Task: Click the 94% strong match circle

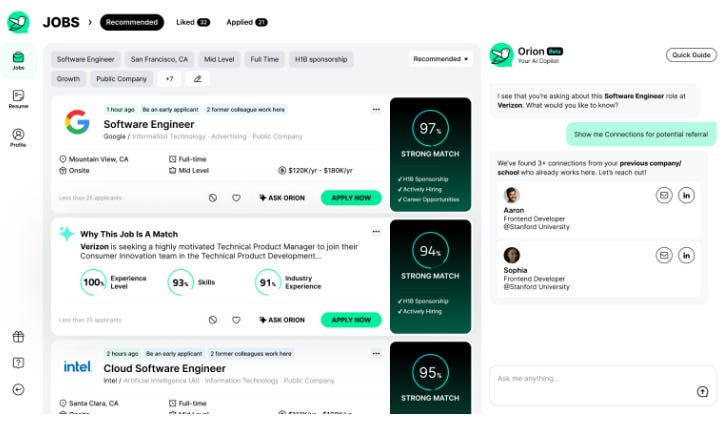Action: pos(430,250)
